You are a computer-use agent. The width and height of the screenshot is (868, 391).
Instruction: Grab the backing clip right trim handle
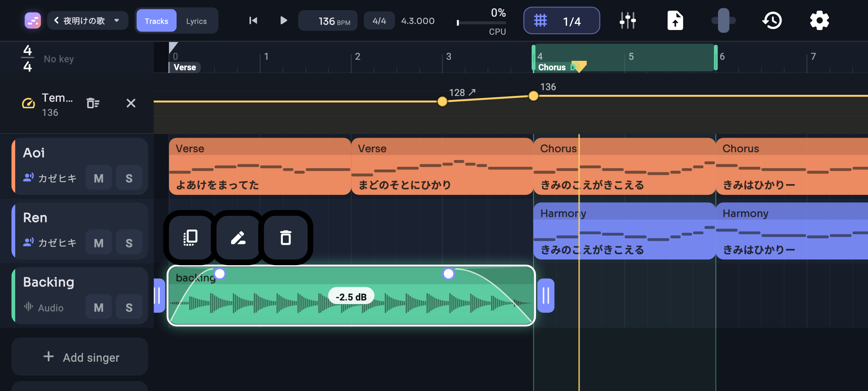point(546,296)
